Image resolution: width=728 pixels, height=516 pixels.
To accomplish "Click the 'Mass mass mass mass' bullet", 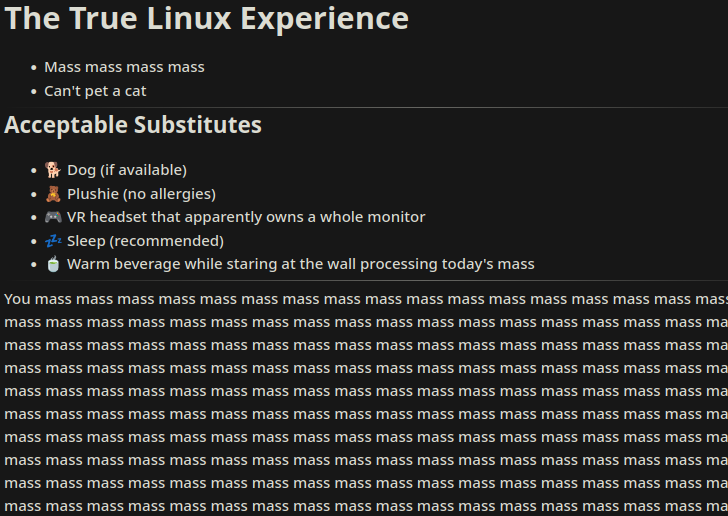I will (x=124, y=67).
